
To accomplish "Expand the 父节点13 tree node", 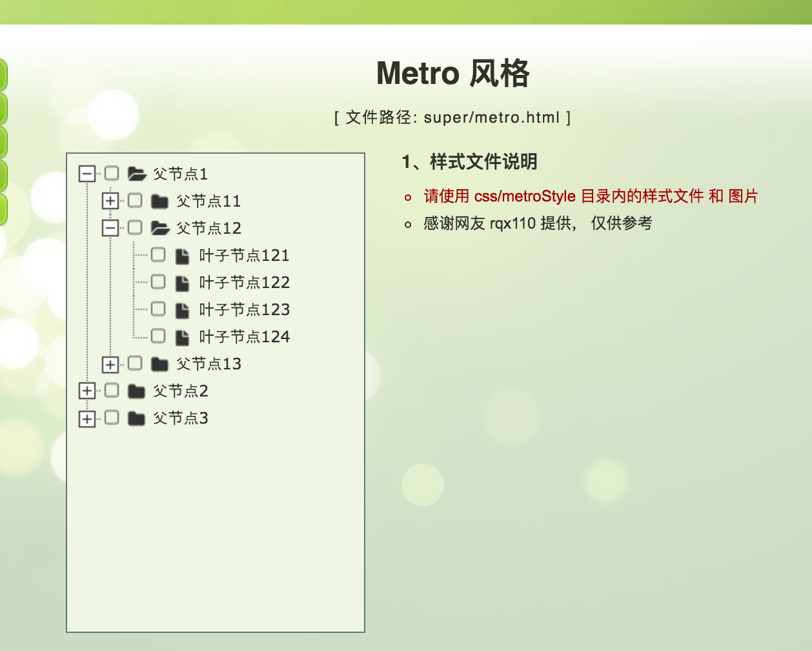I will tap(111, 363).
